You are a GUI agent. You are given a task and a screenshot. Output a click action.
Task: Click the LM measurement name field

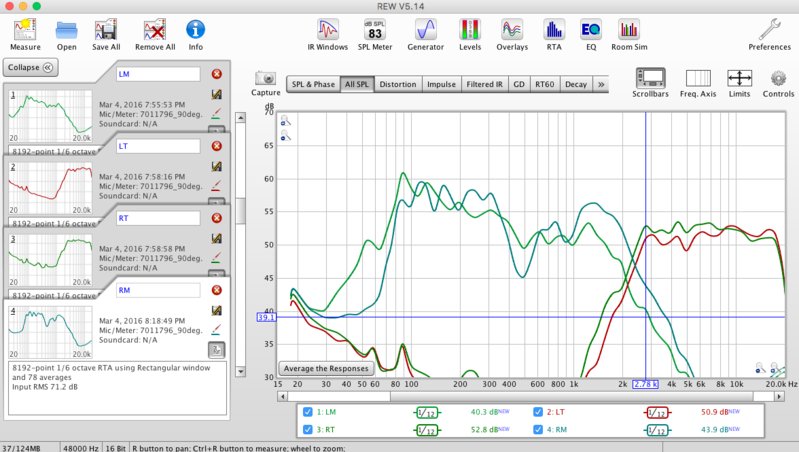point(158,74)
